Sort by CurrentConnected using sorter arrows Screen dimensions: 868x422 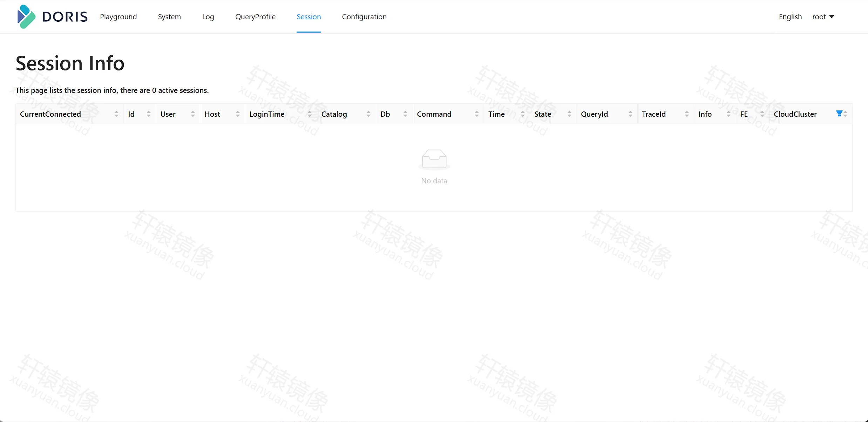[116, 114]
